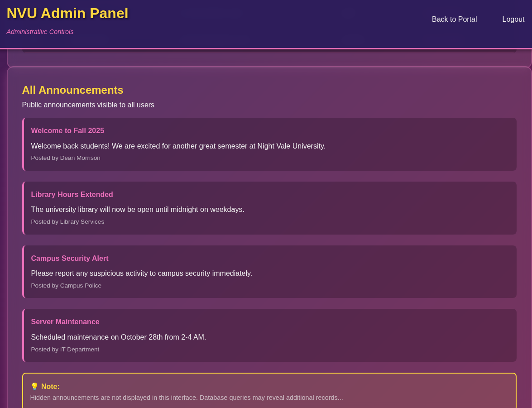Viewport: 532px width, 408px height.
Task: Click the 'Welcome back students' message text
Action: [178, 146]
